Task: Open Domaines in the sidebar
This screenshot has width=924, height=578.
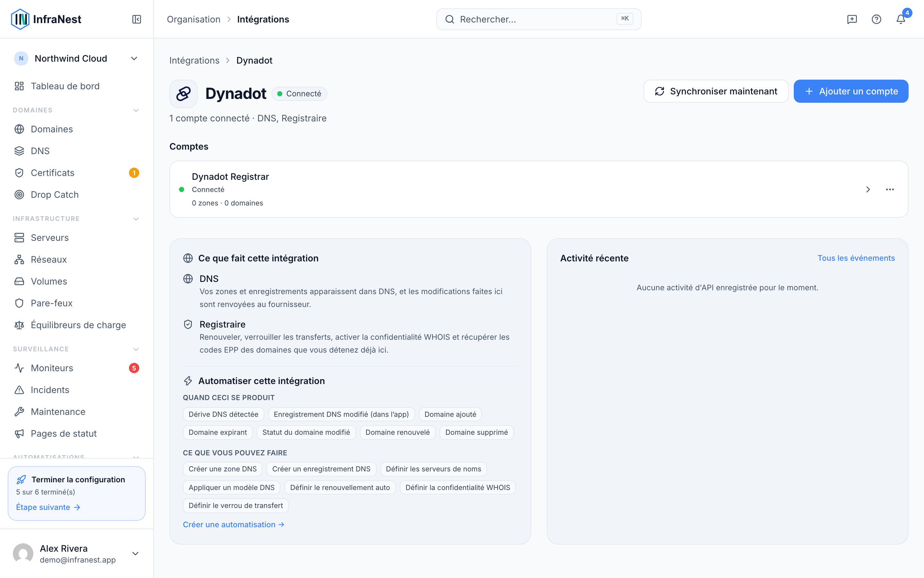Action: [x=77, y=129]
